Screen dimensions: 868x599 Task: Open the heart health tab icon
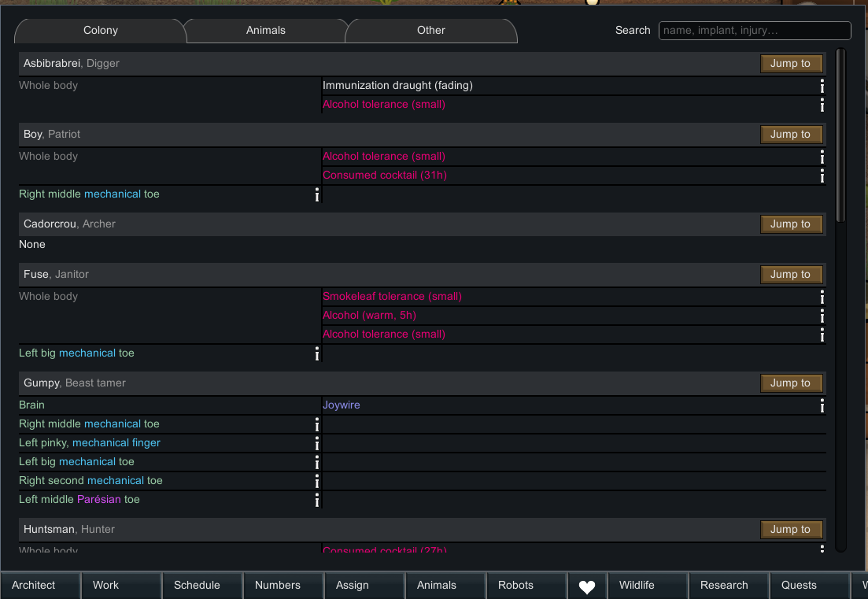coord(587,586)
